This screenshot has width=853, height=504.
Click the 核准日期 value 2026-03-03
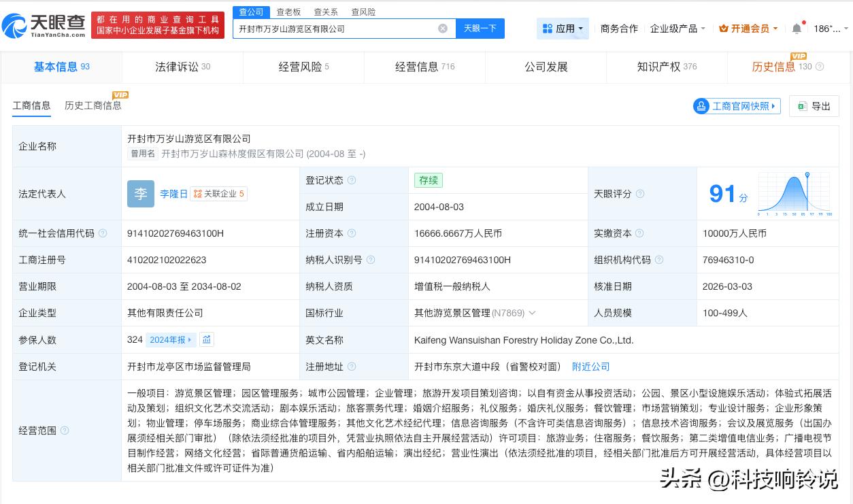pyautogui.click(x=727, y=286)
